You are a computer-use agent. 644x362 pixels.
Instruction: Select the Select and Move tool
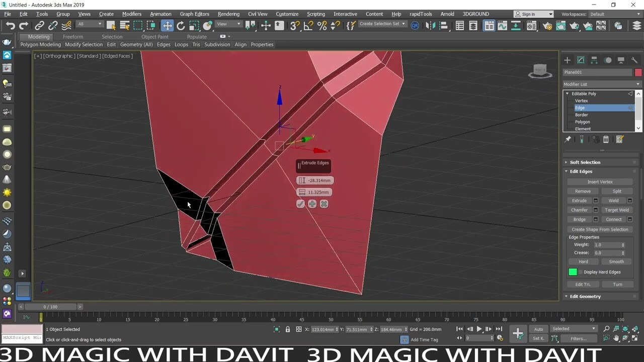(167, 25)
